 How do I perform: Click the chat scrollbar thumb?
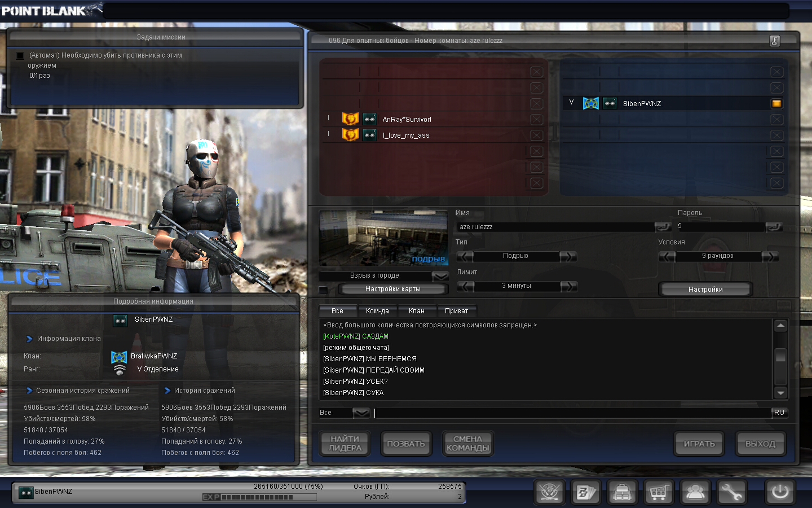(780, 356)
